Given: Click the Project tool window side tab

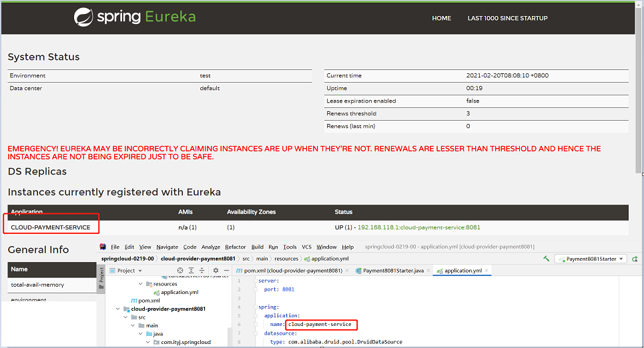Looking at the screenshot, I should tap(101, 279).
